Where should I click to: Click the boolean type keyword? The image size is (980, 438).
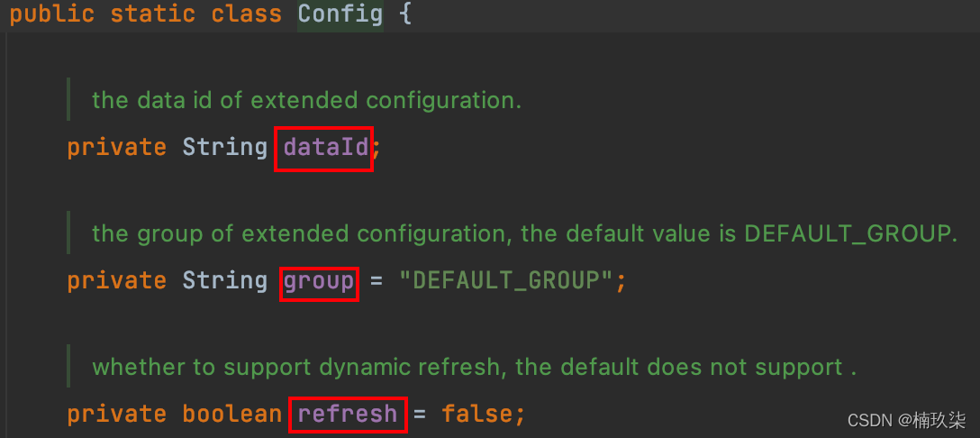coord(232,415)
